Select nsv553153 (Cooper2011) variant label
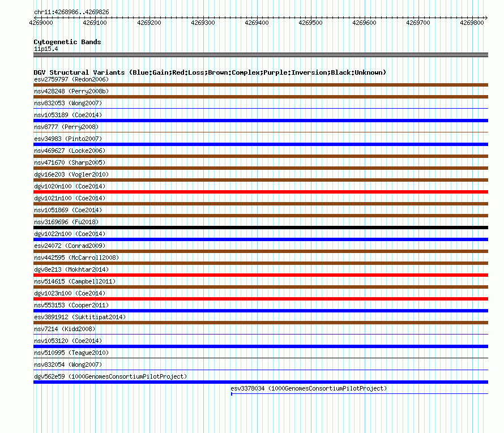The image size is (504, 433). click(x=71, y=305)
